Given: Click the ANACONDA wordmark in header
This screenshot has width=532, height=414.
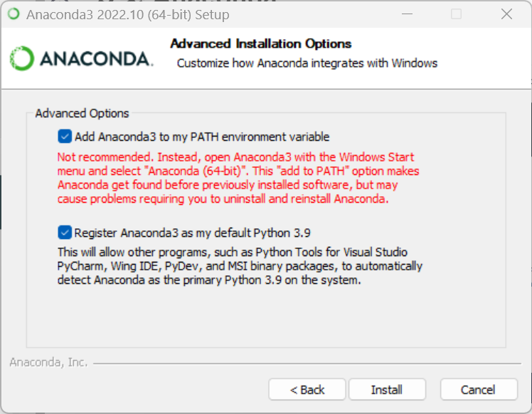Looking at the screenshot, I should coord(96,59).
